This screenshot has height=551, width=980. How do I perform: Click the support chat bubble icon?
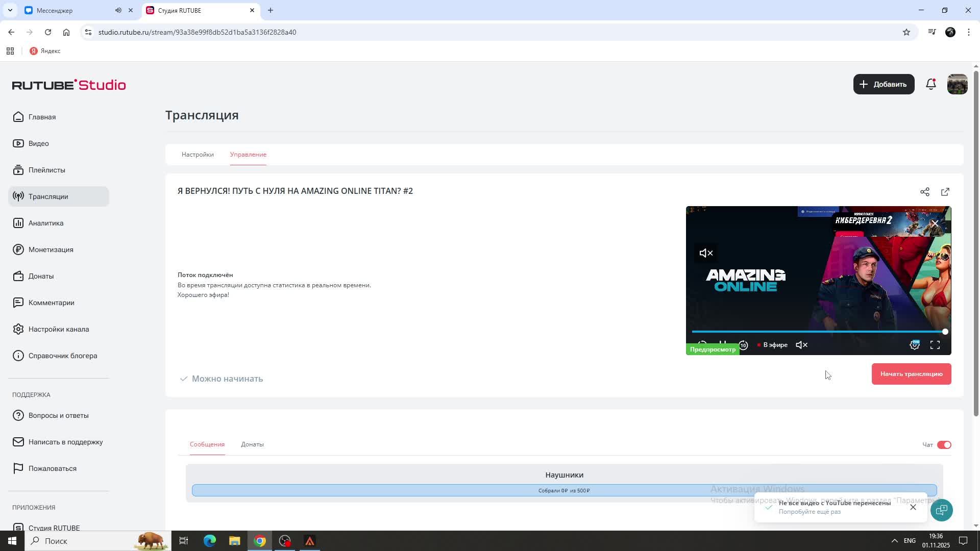pyautogui.click(x=941, y=510)
